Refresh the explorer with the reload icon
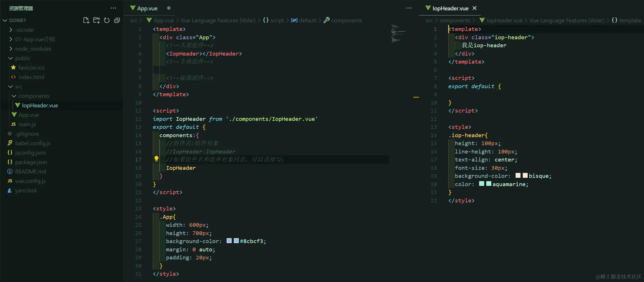The width and height of the screenshot is (644, 282). pyautogui.click(x=107, y=20)
